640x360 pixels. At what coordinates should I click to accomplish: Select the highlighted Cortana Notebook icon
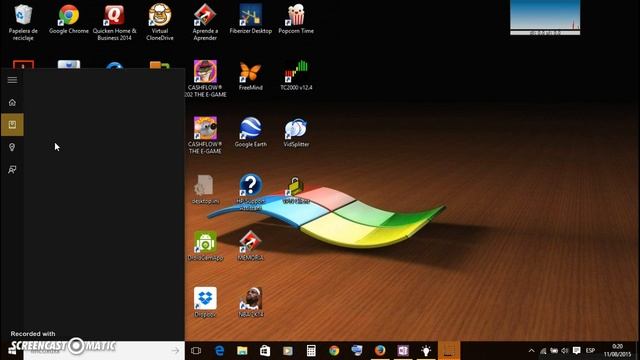[12, 124]
